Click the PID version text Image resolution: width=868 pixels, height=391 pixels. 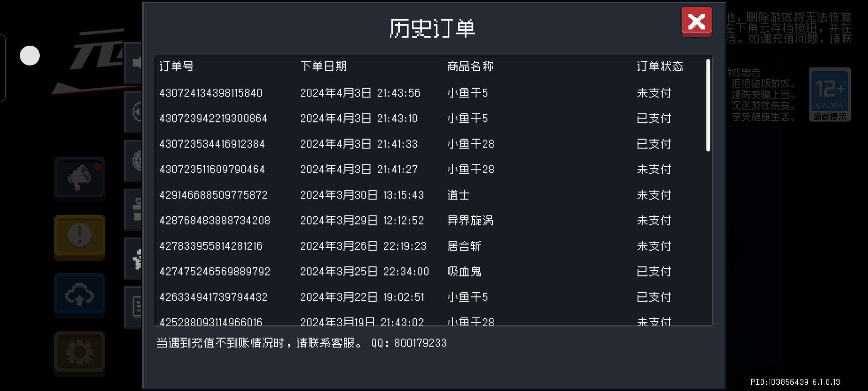pyautogui.click(x=795, y=382)
